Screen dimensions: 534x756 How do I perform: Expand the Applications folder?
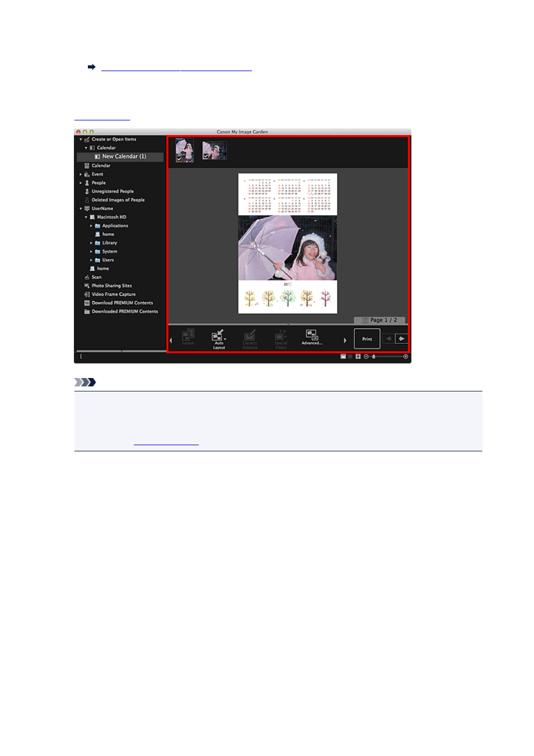(x=91, y=226)
